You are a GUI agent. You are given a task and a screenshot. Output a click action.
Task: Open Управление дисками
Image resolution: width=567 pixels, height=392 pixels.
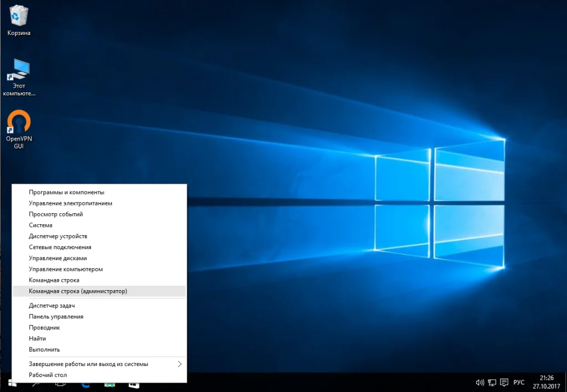(58, 258)
